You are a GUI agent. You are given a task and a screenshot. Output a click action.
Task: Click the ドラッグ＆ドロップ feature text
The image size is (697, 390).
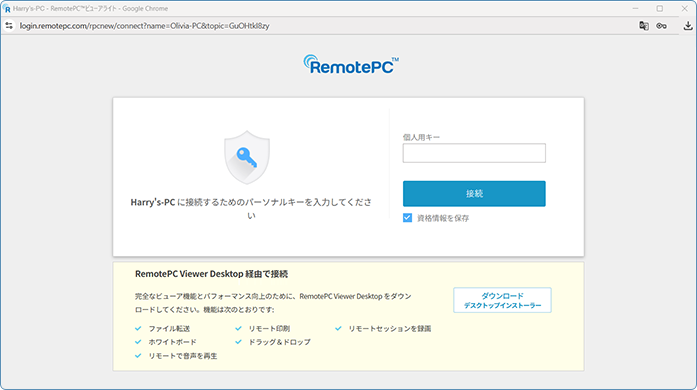[279, 342]
